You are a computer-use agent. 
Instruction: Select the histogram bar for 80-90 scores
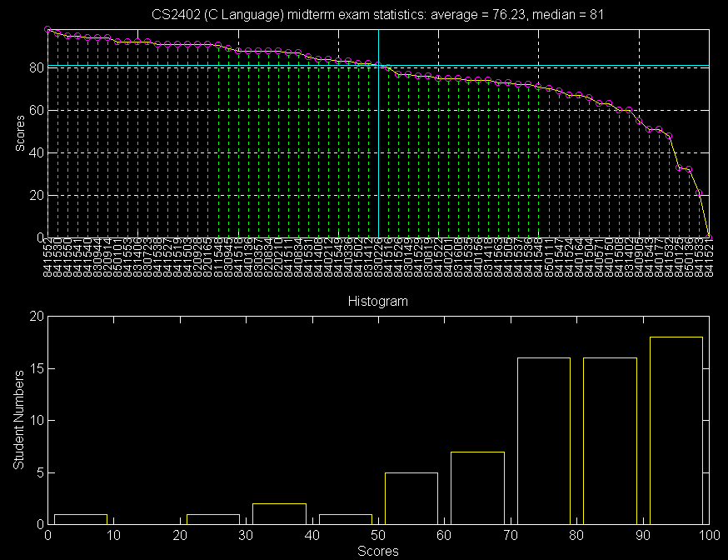610,440
